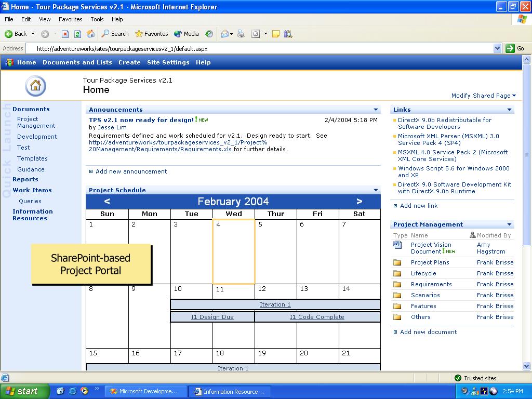The image size is (532, 399).
Task: Click inside the Address URL field
Action: [260, 48]
